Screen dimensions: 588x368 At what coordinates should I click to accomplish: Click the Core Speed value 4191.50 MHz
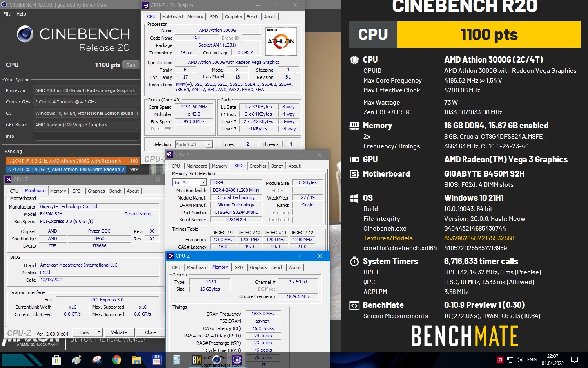click(x=194, y=107)
